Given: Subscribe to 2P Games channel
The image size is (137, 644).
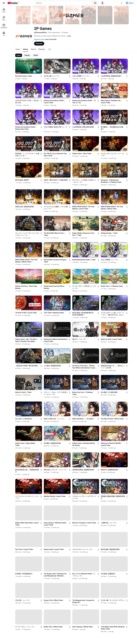Looking at the screenshot, I should pyautogui.click(x=39, y=43).
